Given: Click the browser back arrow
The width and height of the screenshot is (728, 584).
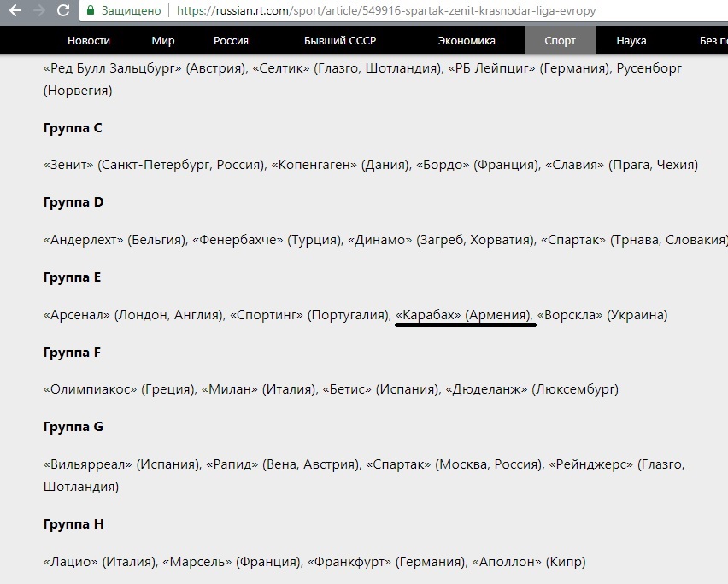Looking at the screenshot, I should [x=15, y=10].
